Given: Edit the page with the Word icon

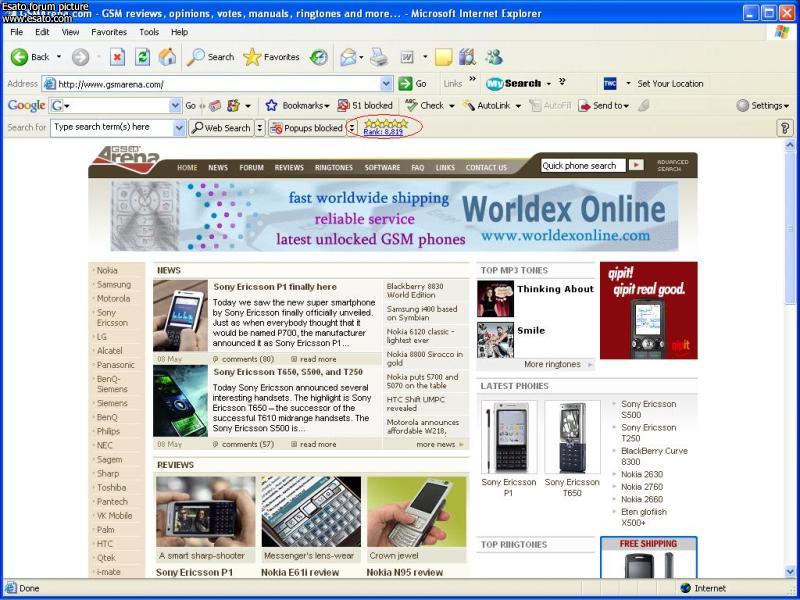Looking at the screenshot, I should (x=407, y=57).
